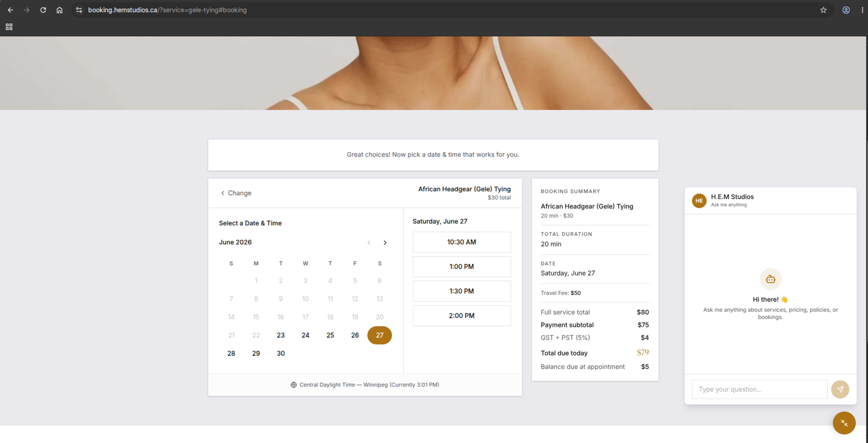868x443 pixels.
Task: Choose the 1:30 PM time slot
Action: pyautogui.click(x=462, y=291)
